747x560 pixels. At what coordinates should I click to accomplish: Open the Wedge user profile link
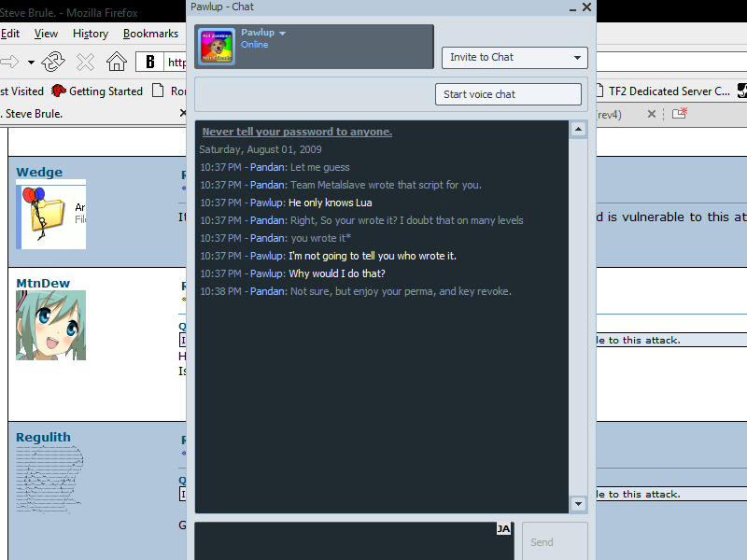pos(39,172)
